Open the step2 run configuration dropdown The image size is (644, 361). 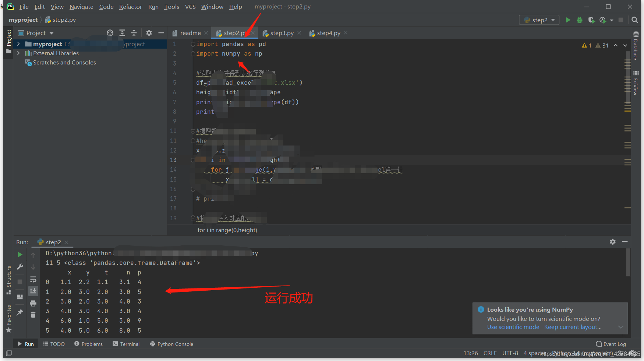(x=539, y=20)
